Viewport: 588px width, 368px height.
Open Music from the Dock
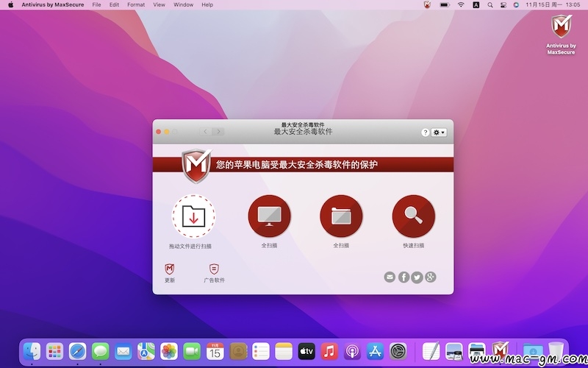(329, 352)
